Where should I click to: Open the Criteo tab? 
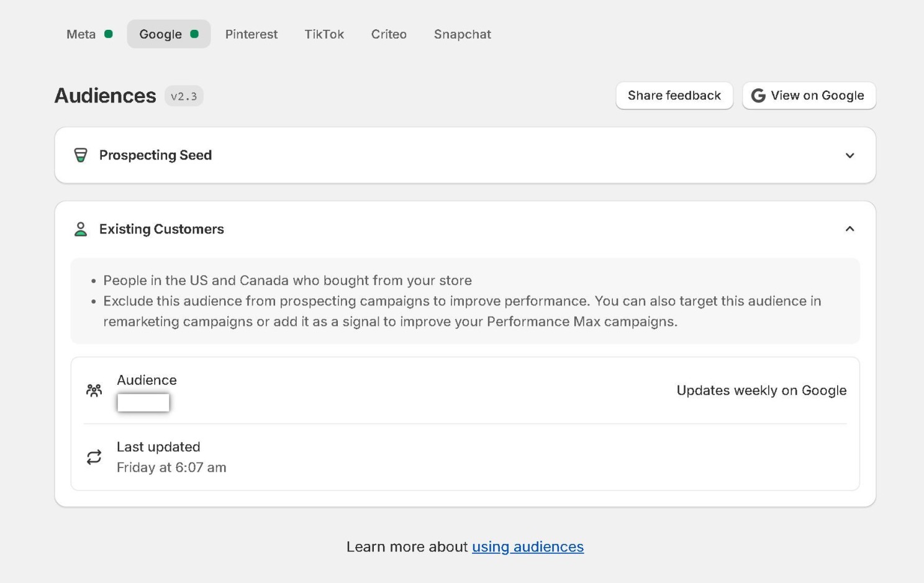click(x=389, y=34)
